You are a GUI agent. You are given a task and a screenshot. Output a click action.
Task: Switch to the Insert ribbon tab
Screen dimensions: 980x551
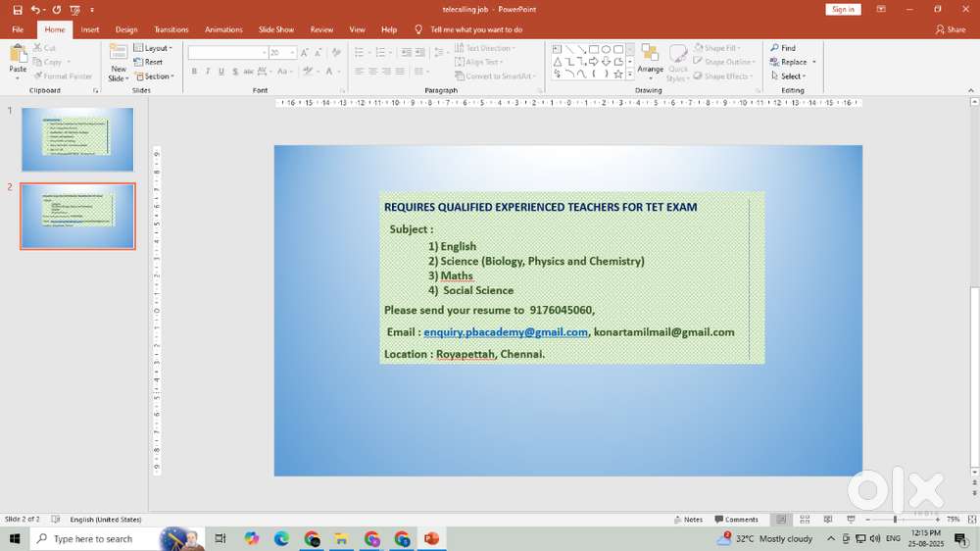[x=90, y=29]
